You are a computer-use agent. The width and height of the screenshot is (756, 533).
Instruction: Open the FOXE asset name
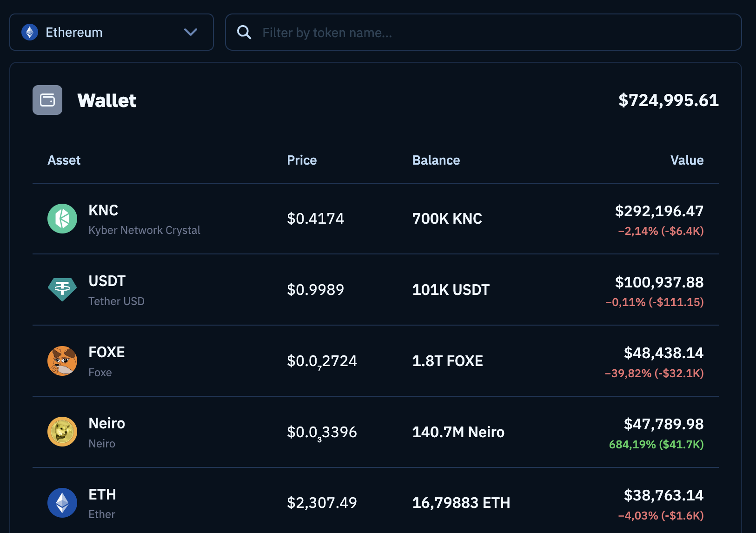click(106, 352)
